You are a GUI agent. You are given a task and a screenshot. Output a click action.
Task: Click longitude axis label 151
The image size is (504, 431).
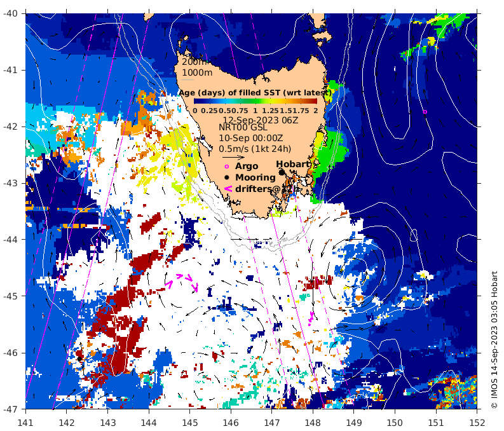point(436,422)
